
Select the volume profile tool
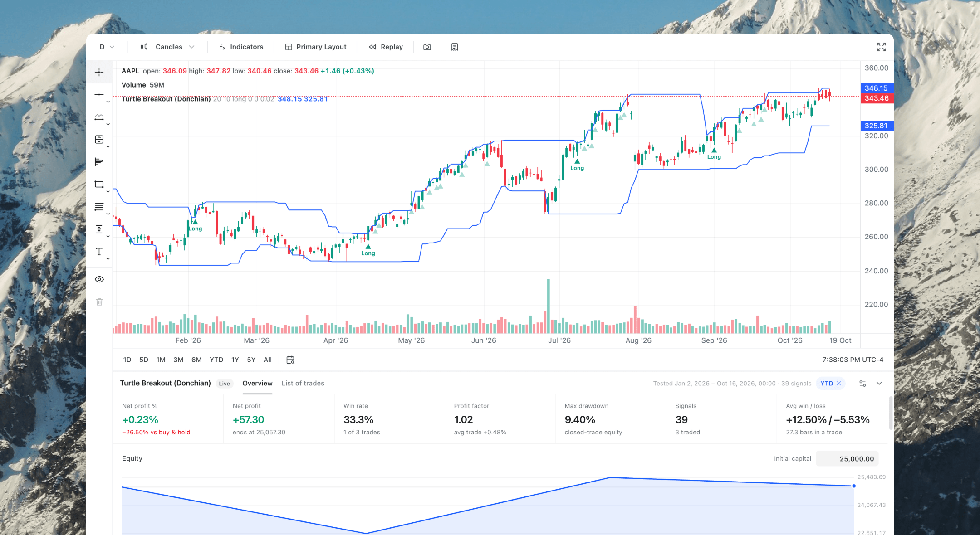click(99, 162)
